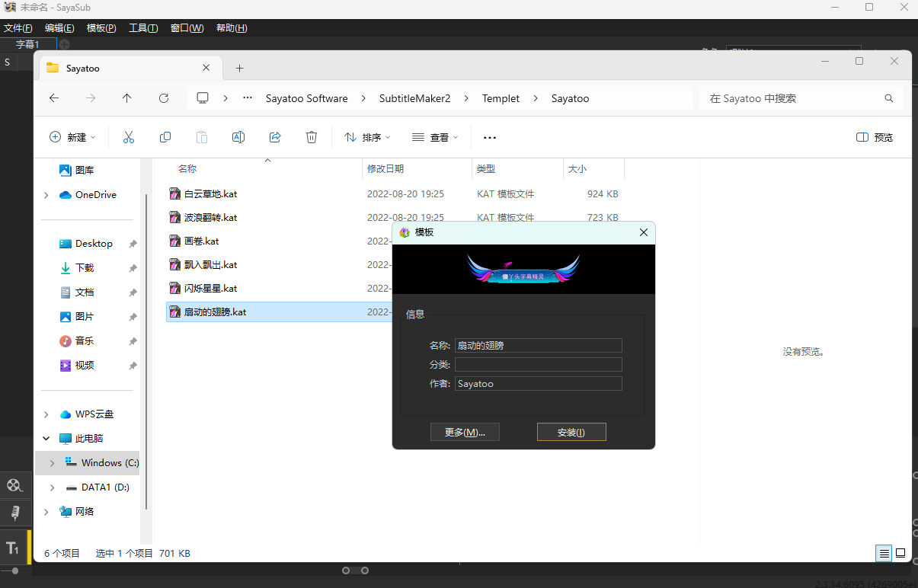Switch status bar to details view

pos(884,553)
